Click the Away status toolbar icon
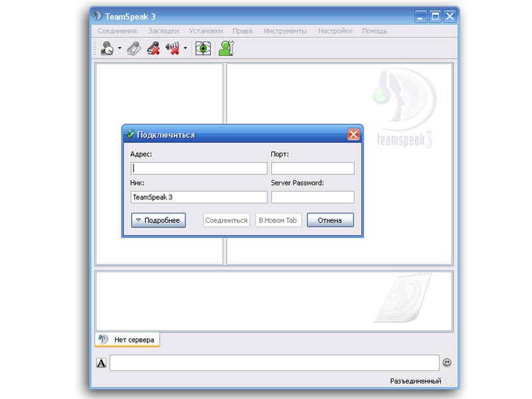Image resolution: width=532 pixels, height=399 pixels. [106, 49]
